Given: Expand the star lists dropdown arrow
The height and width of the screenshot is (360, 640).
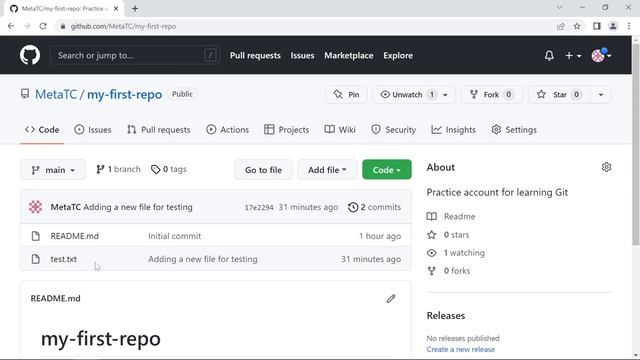Looking at the screenshot, I should click(x=601, y=95).
